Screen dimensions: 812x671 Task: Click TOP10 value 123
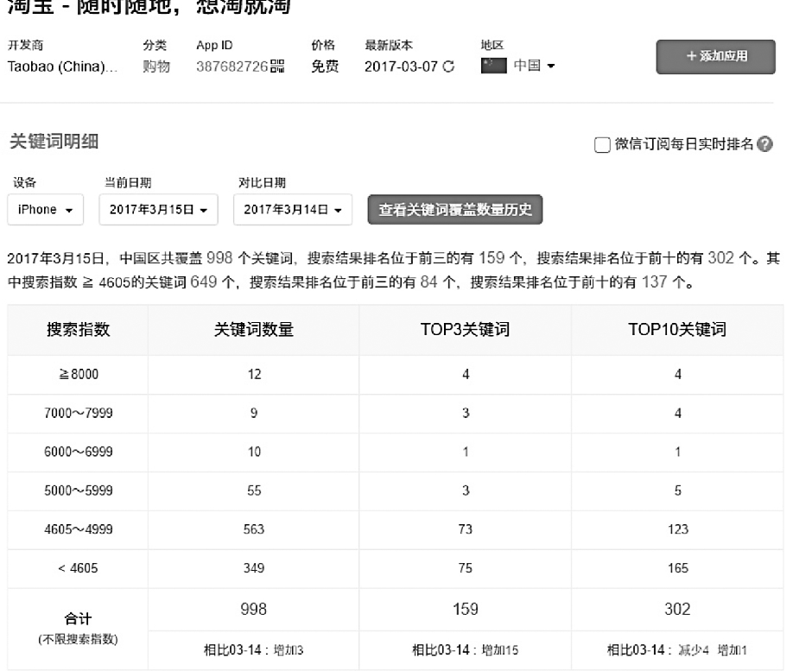click(678, 529)
